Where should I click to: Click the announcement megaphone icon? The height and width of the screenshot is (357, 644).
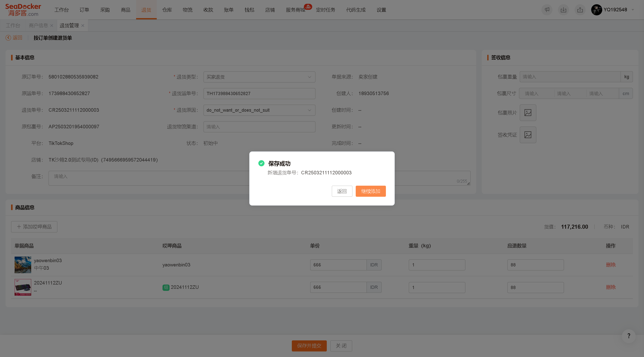pyautogui.click(x=547, y=10)
